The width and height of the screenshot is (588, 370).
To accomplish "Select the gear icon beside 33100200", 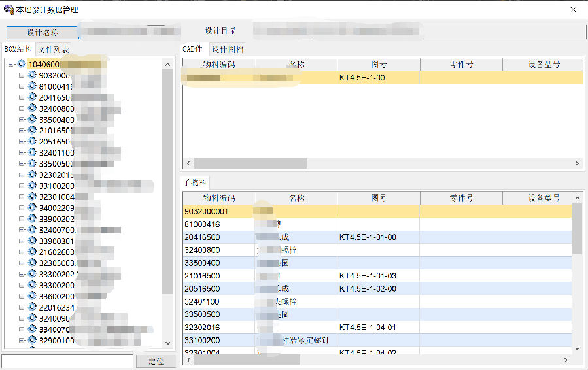I will click(32, 185).
